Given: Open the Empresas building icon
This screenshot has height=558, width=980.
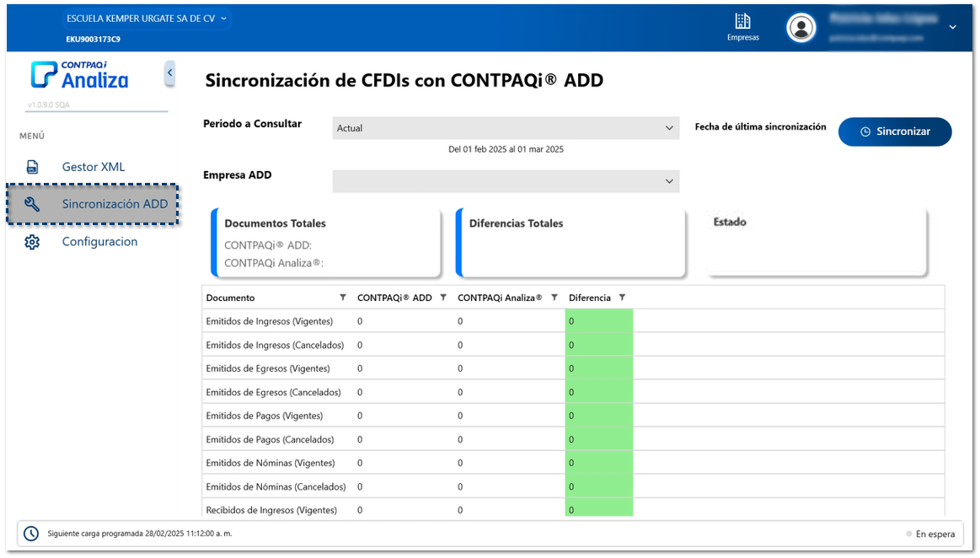Looking at the screenshot, I should pyautogui.click(x=742, y=21).
